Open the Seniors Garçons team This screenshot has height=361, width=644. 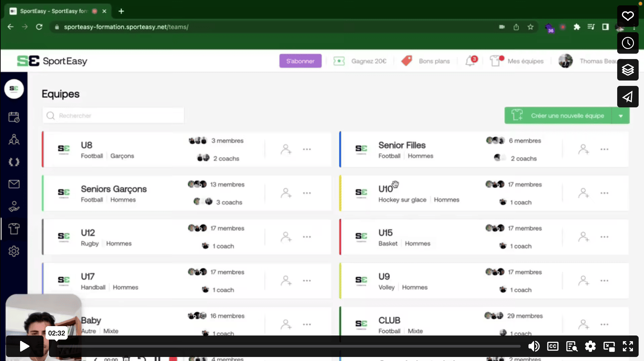[x=114, y=189]
